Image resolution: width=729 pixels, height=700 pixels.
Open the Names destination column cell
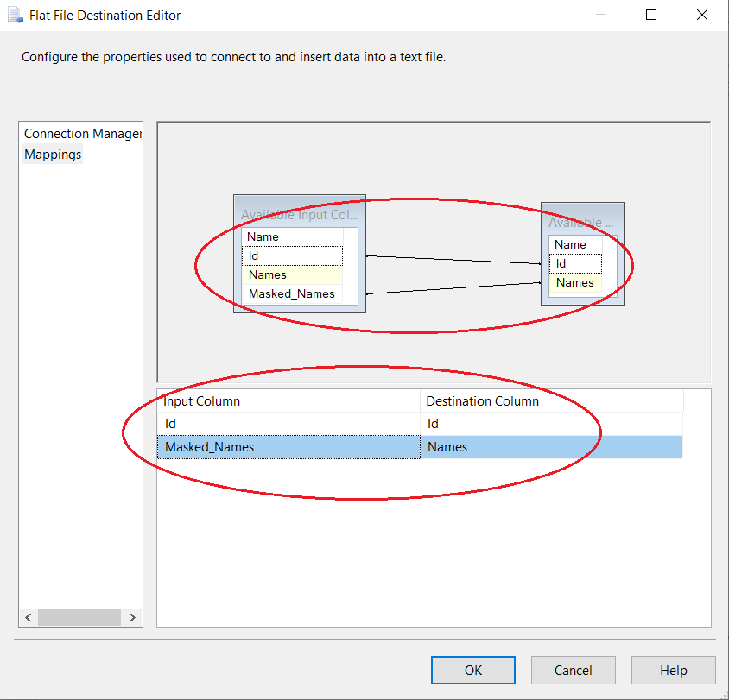pos(551,447)
